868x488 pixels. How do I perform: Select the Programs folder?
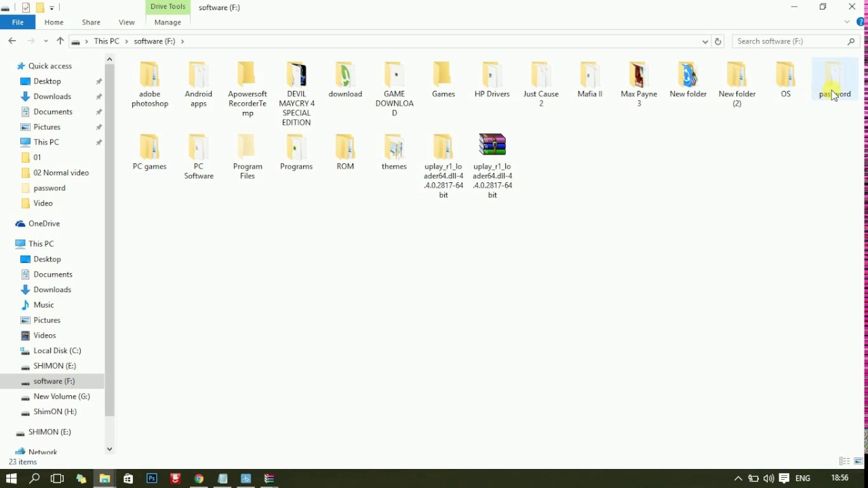point(296,152)
